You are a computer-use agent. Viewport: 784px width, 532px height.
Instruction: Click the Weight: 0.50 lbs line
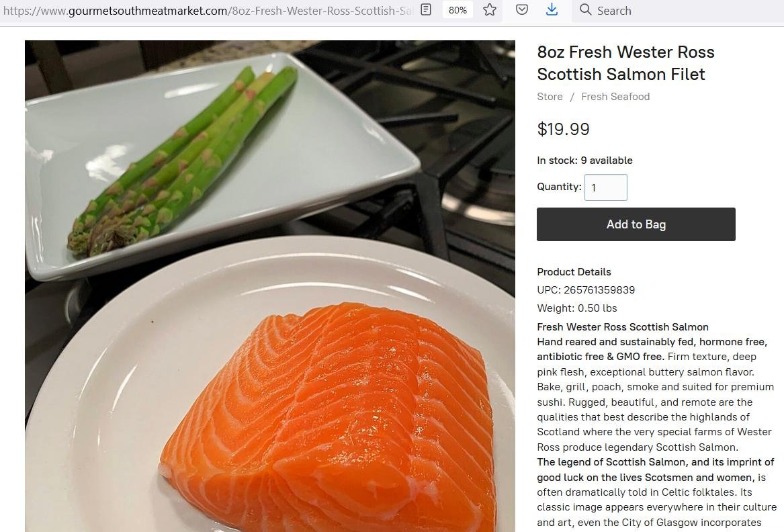coord(577,308)
